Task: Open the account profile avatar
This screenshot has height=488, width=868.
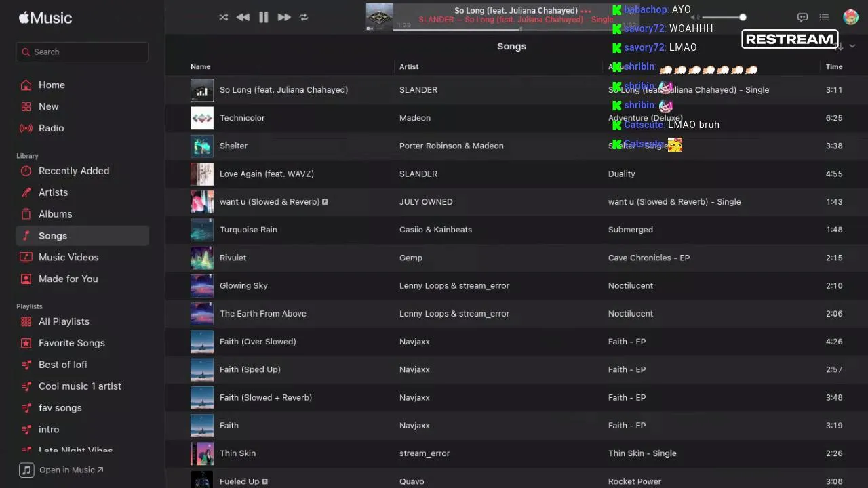Action: click(x=850, y=17)
